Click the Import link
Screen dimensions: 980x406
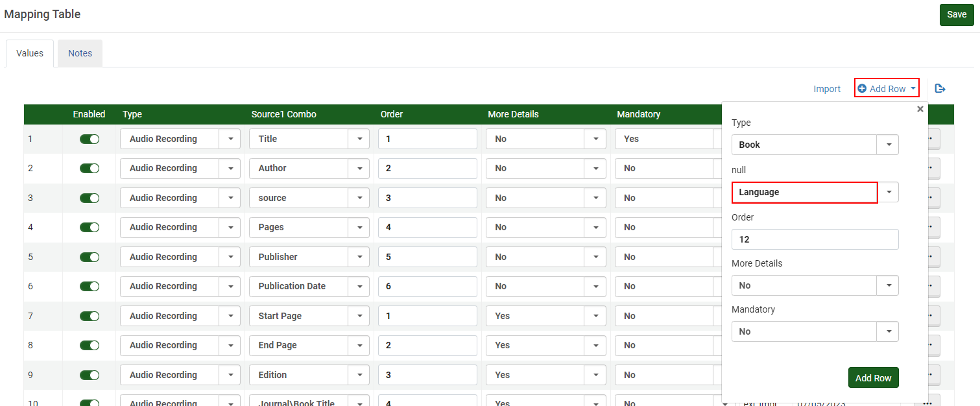tap(827, 89)
